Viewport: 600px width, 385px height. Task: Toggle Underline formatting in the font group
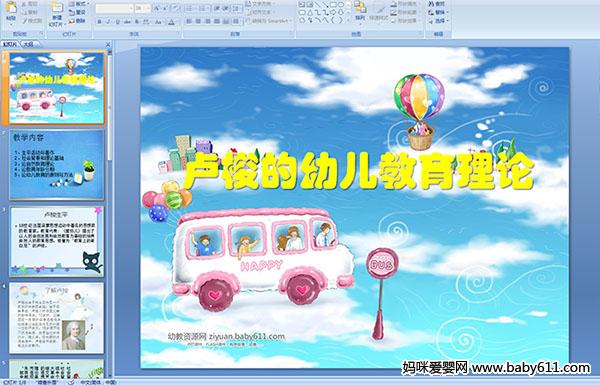[x=118, y=22]
